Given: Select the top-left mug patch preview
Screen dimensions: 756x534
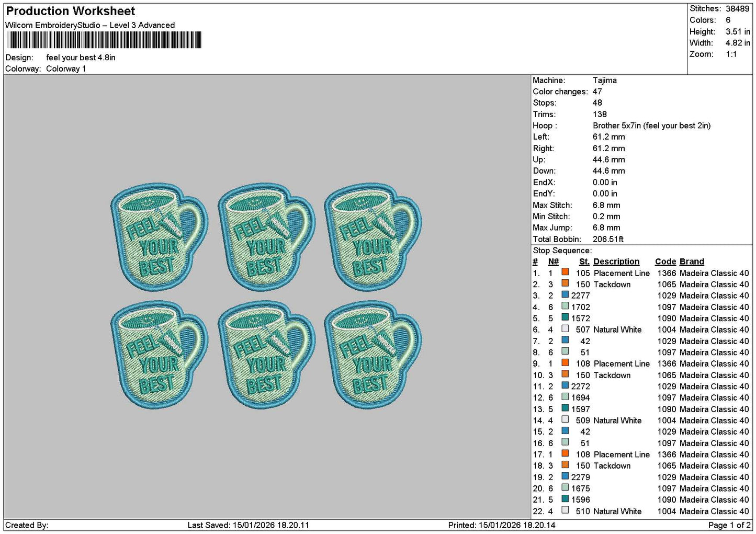Looking at the screenshot, I should (x=159, y=236).
